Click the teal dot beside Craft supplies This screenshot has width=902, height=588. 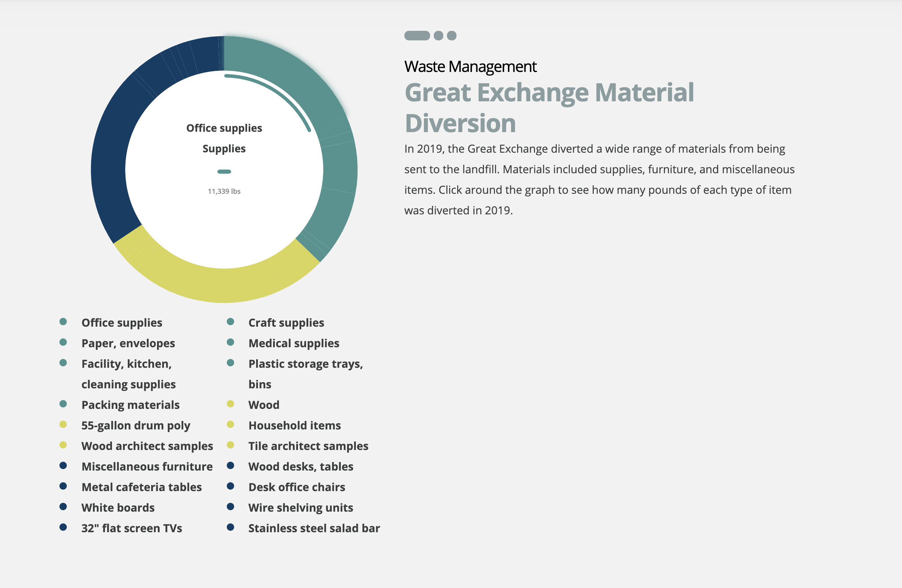tap(230, 322)
